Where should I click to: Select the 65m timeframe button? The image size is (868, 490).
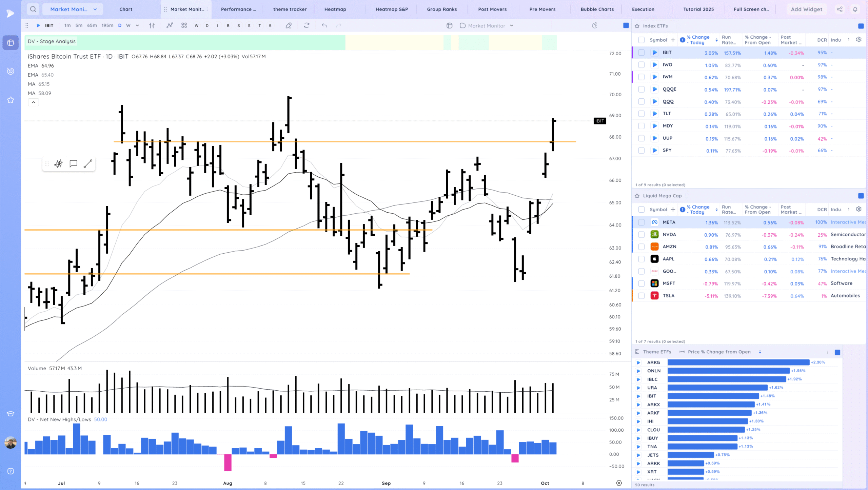(92, 25)
